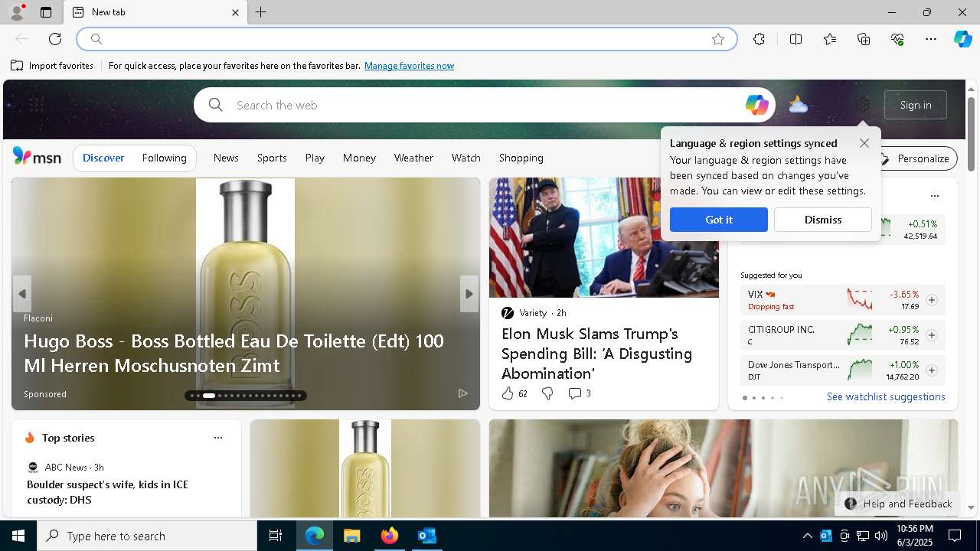
Task: Open Elon Musk Slams Trump's article
Action: tap(596, 354)
